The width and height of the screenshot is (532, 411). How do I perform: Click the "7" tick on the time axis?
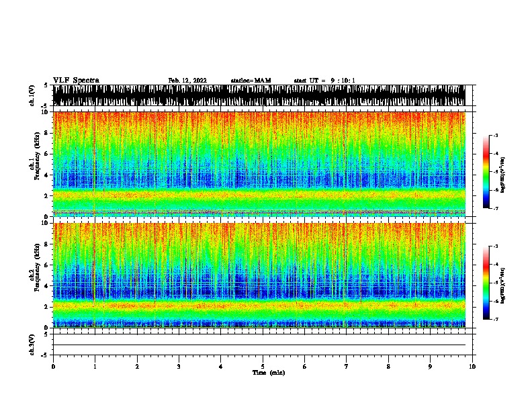click(x=347, y=367)
